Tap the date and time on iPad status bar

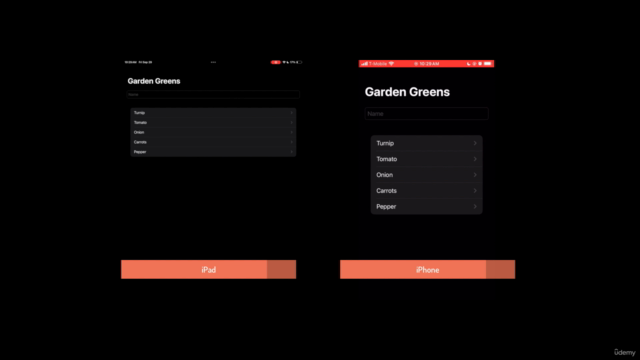138,62
